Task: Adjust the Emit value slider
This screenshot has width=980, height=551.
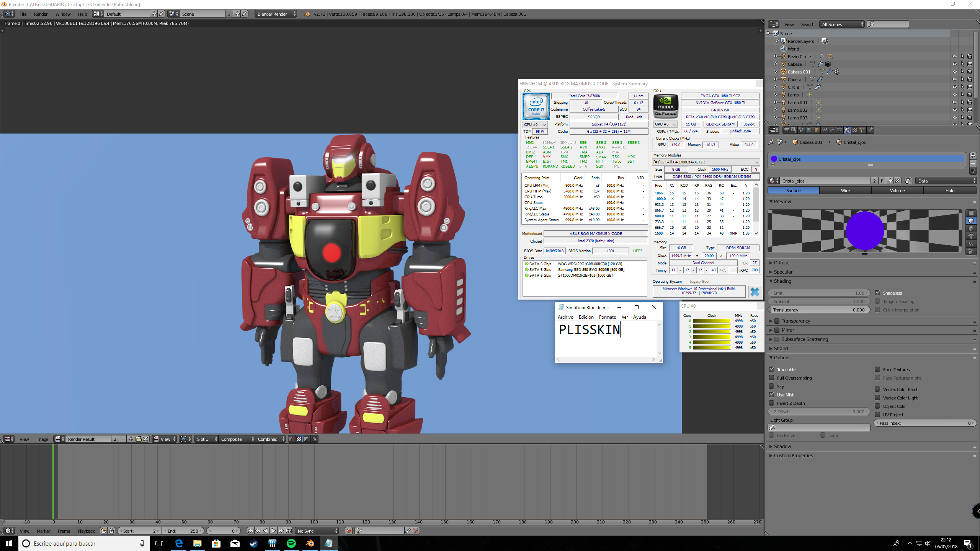Action: click(x=819, y=293)
